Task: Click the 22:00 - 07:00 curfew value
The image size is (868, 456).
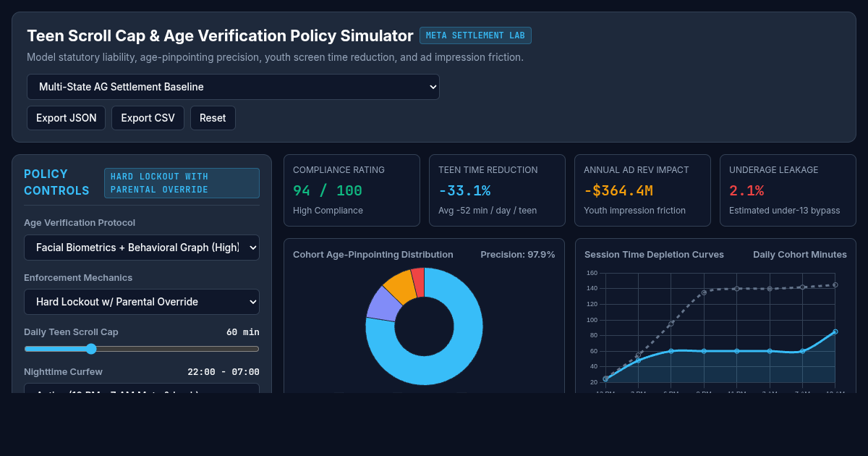Action: click(224, 372)
